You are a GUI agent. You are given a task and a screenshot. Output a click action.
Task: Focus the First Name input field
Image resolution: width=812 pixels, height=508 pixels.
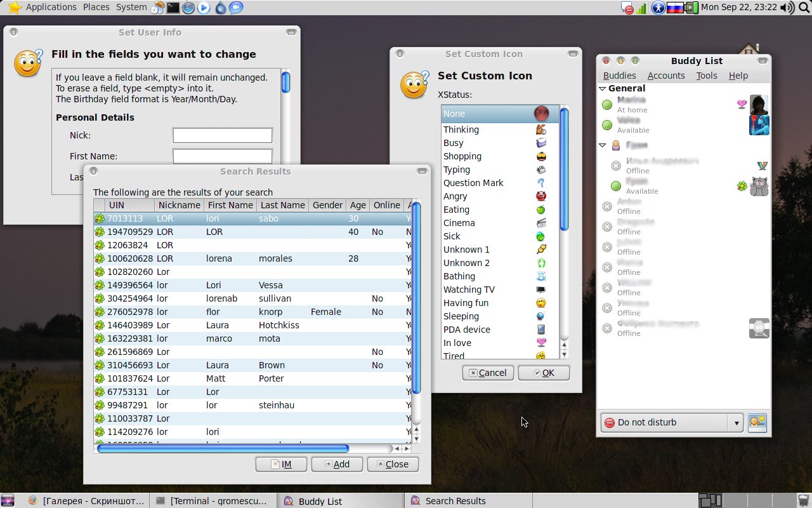pyautogui.click(x=223, y=156)
